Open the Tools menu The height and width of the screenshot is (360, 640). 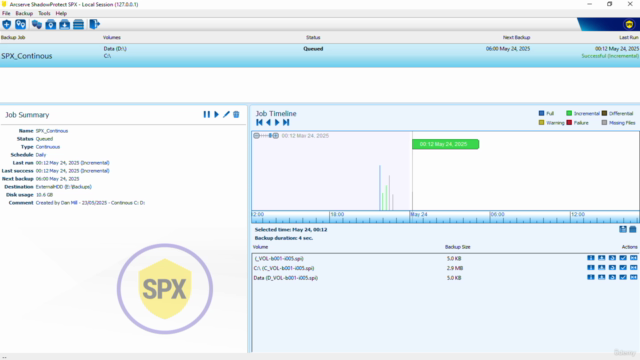44,13
